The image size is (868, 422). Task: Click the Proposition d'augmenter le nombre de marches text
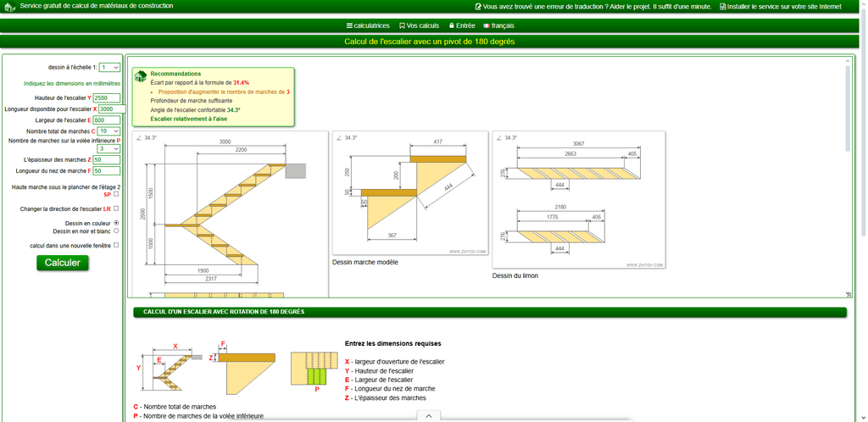(224, 92)
